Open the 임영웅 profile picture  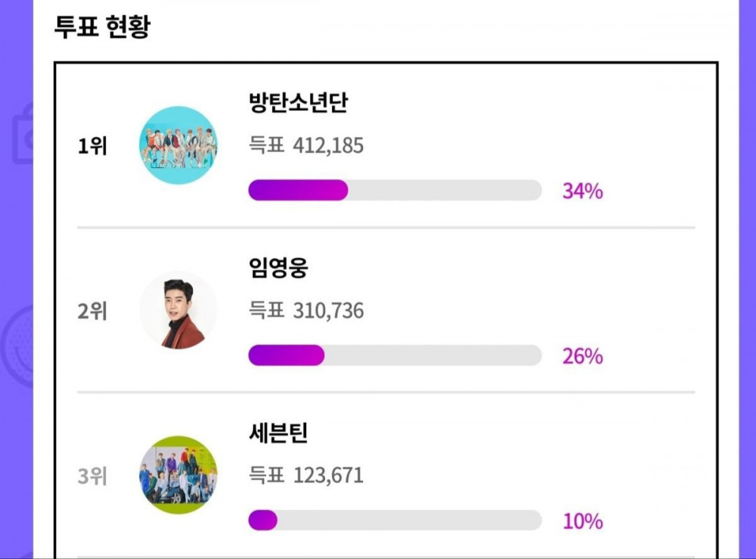(178, 310)
